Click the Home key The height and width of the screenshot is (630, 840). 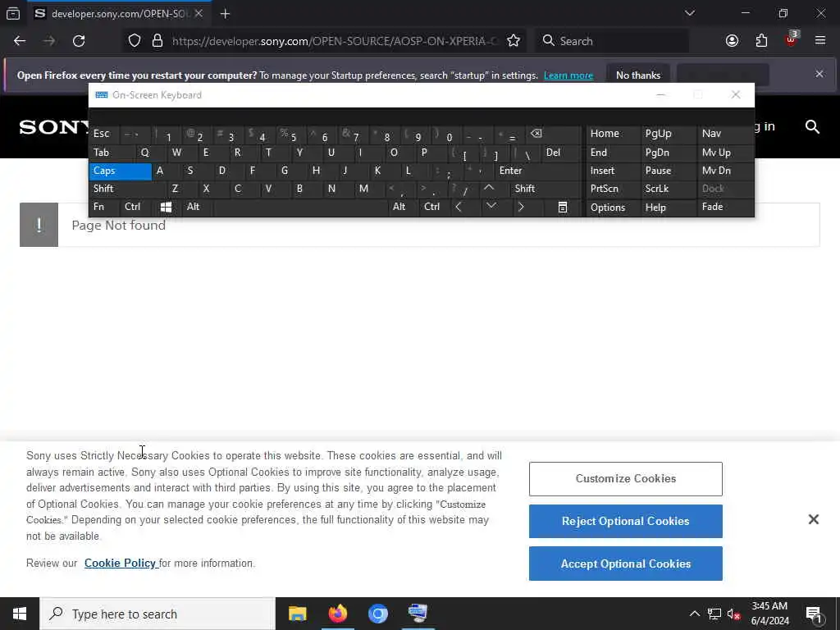click(613, 134)
